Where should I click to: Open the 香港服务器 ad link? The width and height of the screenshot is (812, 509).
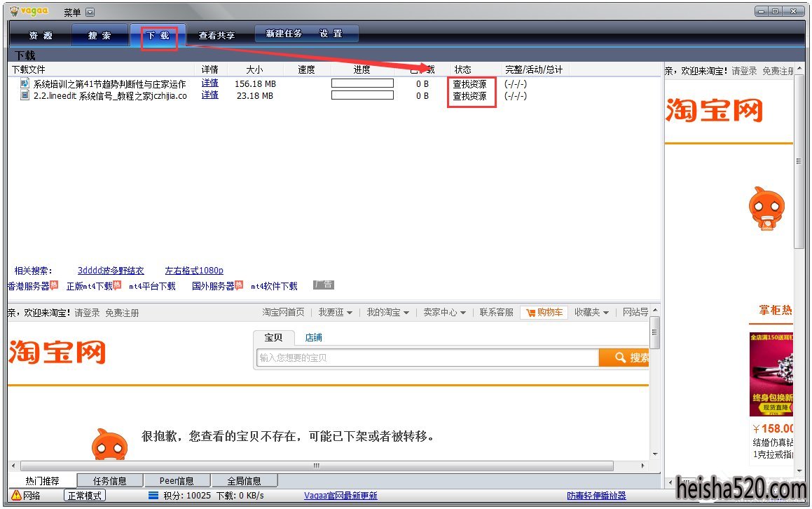(x=29, y=286)
